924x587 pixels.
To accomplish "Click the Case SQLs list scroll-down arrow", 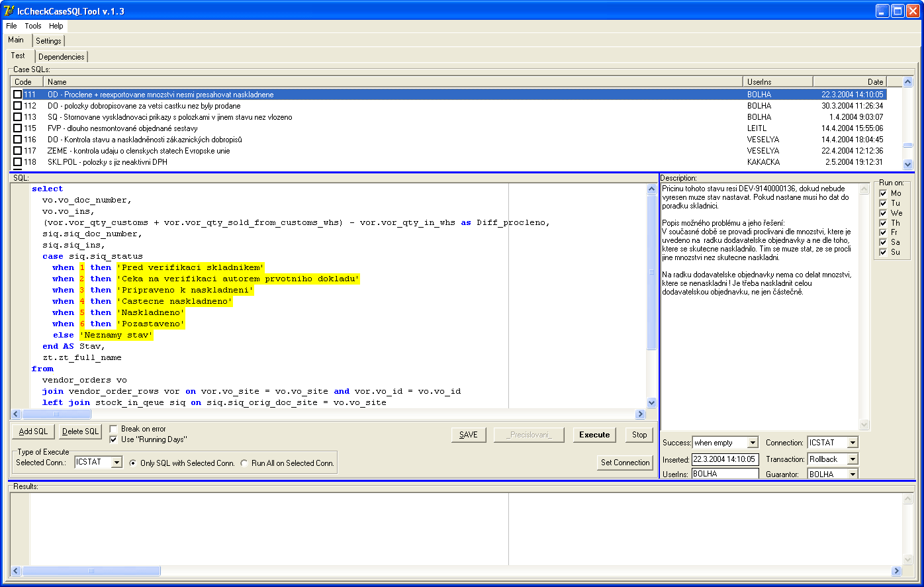I will (907, 164).
